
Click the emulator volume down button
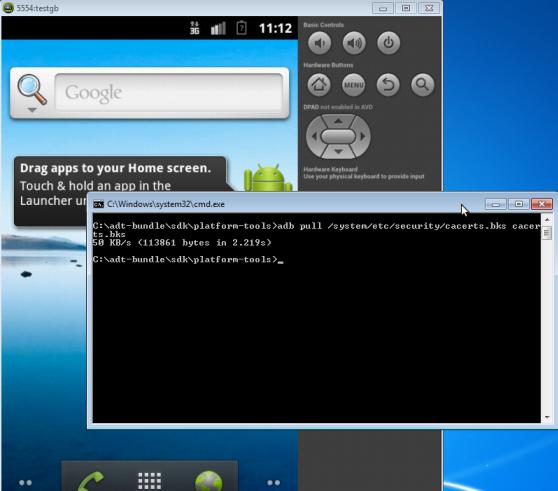click(319, 43)
